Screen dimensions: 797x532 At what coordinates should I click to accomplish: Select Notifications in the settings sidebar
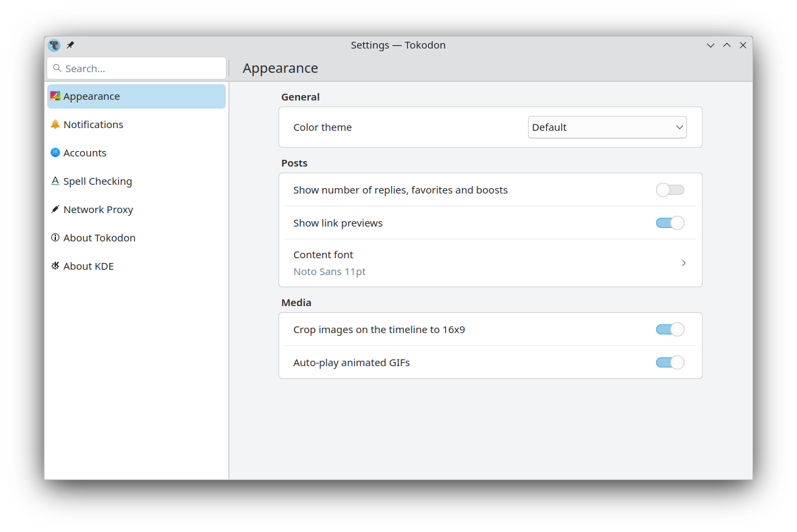click(93, 125)
